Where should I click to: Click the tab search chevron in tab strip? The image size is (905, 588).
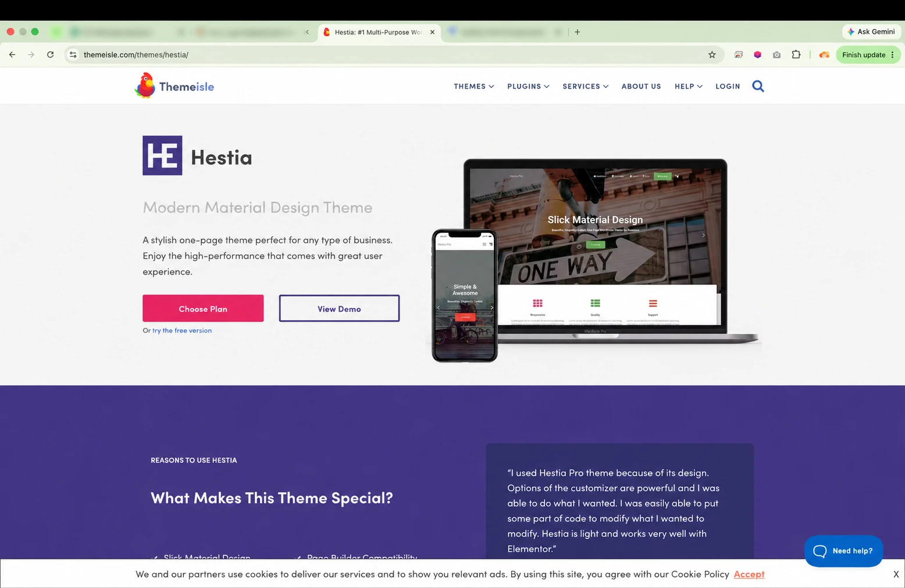[x=307, y=32]
